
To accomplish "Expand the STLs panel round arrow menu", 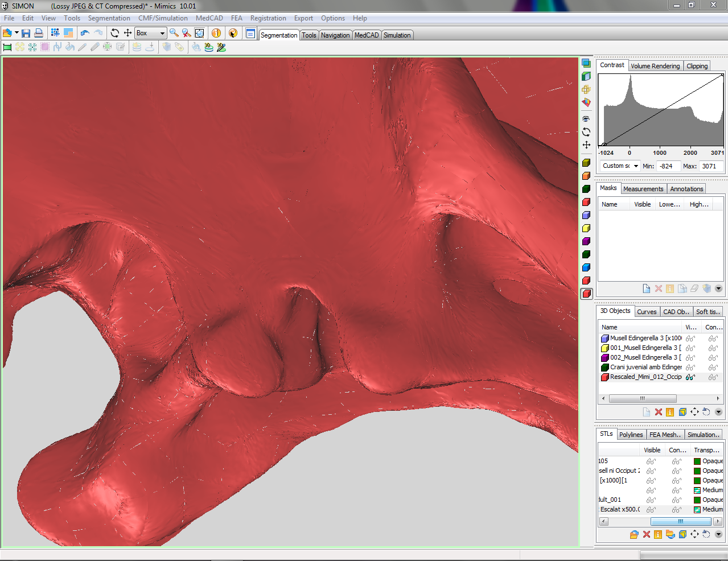I will [718, 534].
